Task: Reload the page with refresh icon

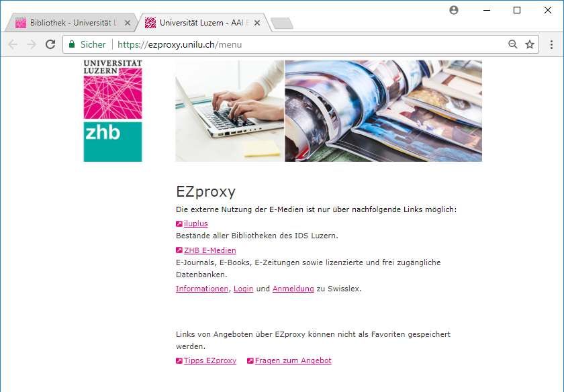Action: pos(50,44)
